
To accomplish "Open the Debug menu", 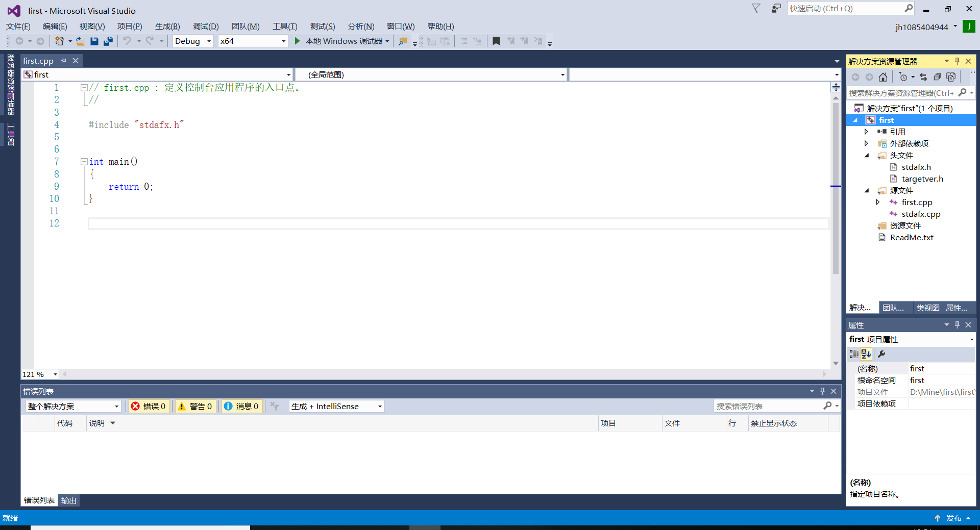I will pyautogui.click(x=206, y=27).
